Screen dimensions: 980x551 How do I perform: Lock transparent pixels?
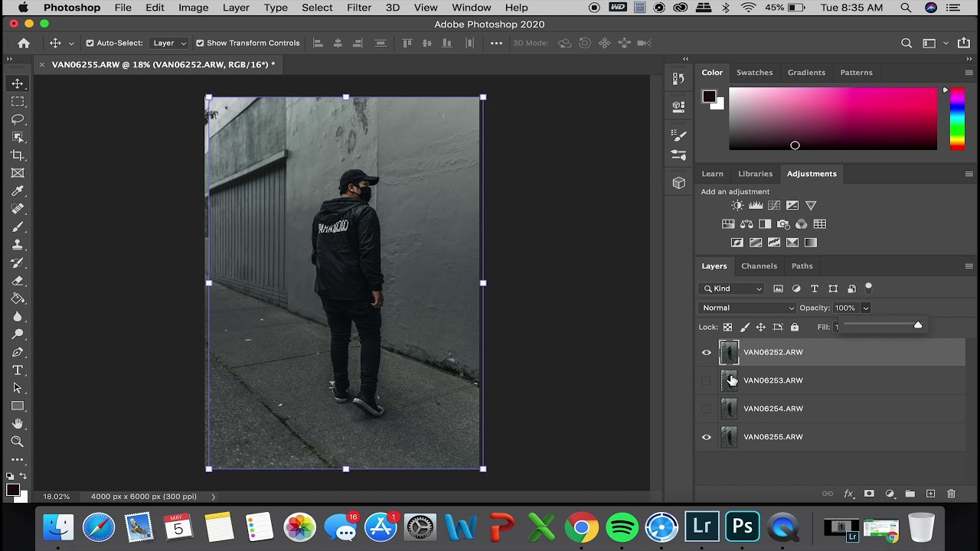[x=727, y=327]
